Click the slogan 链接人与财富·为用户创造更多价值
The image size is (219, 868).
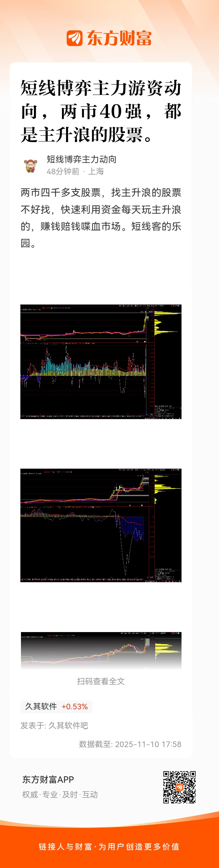pos(109,847)
